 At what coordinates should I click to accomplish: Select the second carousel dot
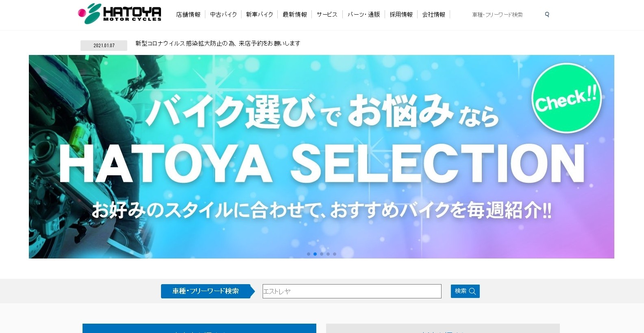click(315, 254)
